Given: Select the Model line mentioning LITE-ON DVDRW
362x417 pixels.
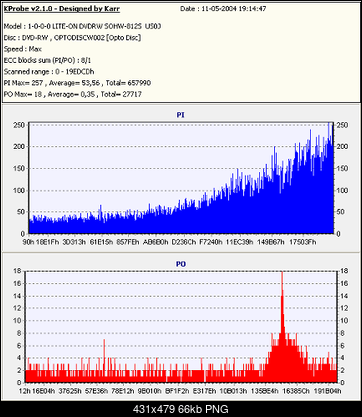Looking at the screenshot, I should pos(82,26).
